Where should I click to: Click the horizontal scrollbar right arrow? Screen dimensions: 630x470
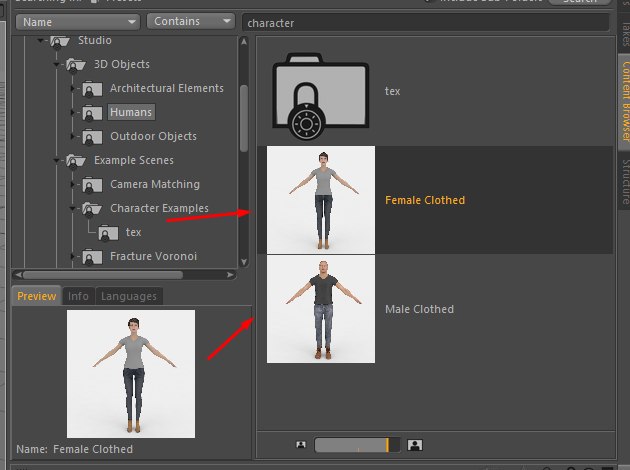230,275
